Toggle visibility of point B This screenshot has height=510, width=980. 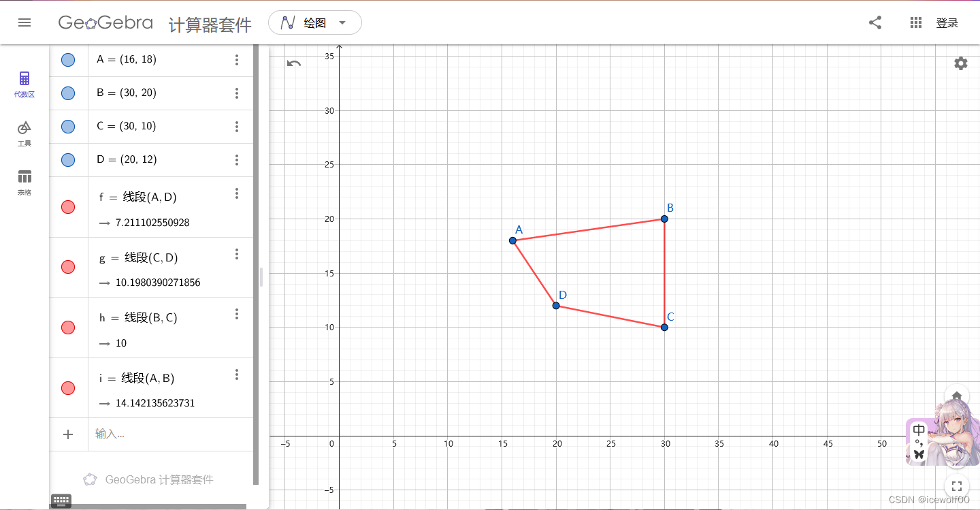[68, 93]
